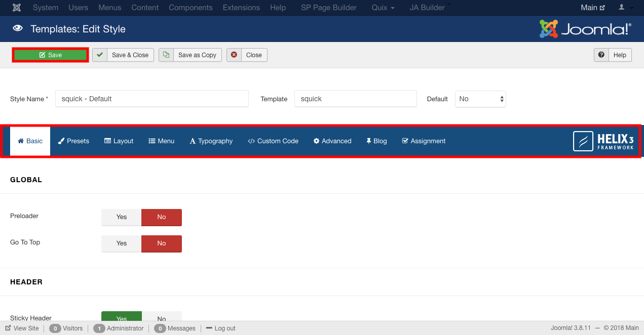
Task: Click the eye icon beside Templates title
Action: click(18, 29)
